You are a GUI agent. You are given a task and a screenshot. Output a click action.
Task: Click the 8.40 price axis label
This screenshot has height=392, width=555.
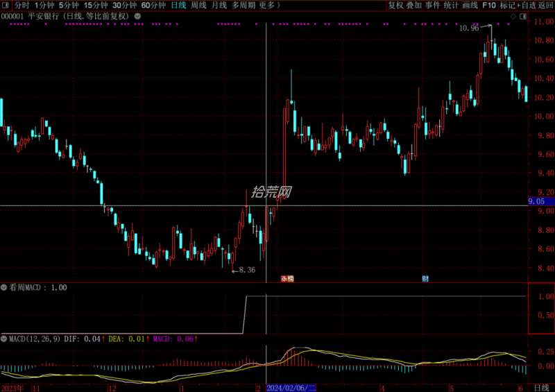click(x=546, y=268)
